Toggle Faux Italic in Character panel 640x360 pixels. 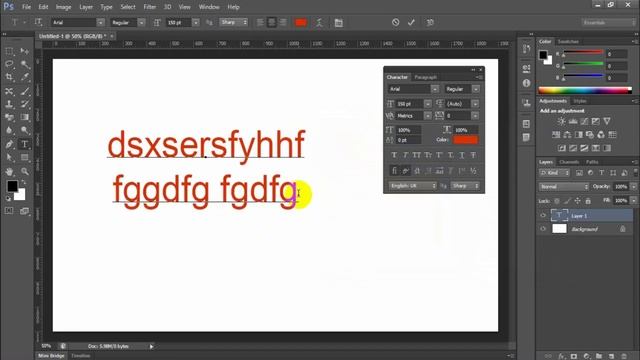[405, 156]
